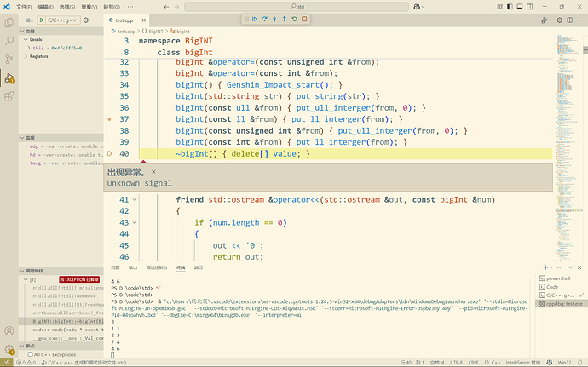Select the test.cpp editor tab
Image resolution: width=588 pixels, height=367 pixels.
point(124,20)
